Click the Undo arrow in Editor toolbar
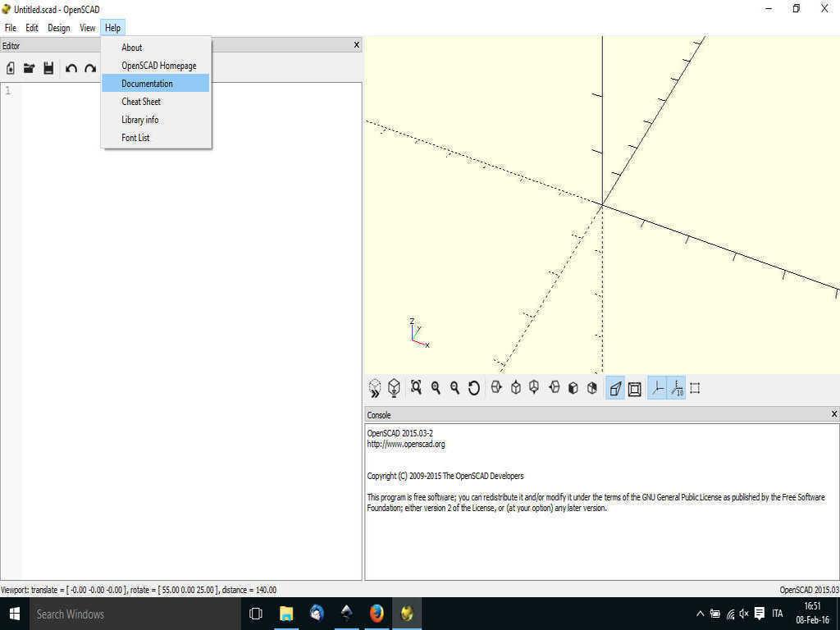The width and height of the screenshot is (840, 630). 71,68
